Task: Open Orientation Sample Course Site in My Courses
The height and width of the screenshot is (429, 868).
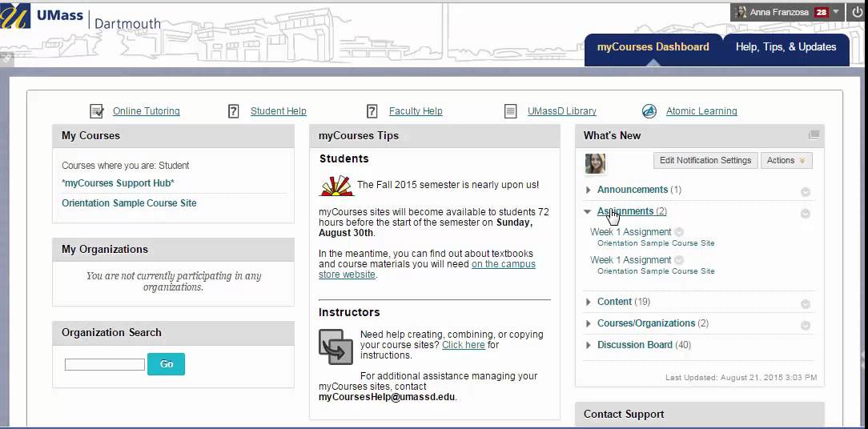Action: coord(129,203)
